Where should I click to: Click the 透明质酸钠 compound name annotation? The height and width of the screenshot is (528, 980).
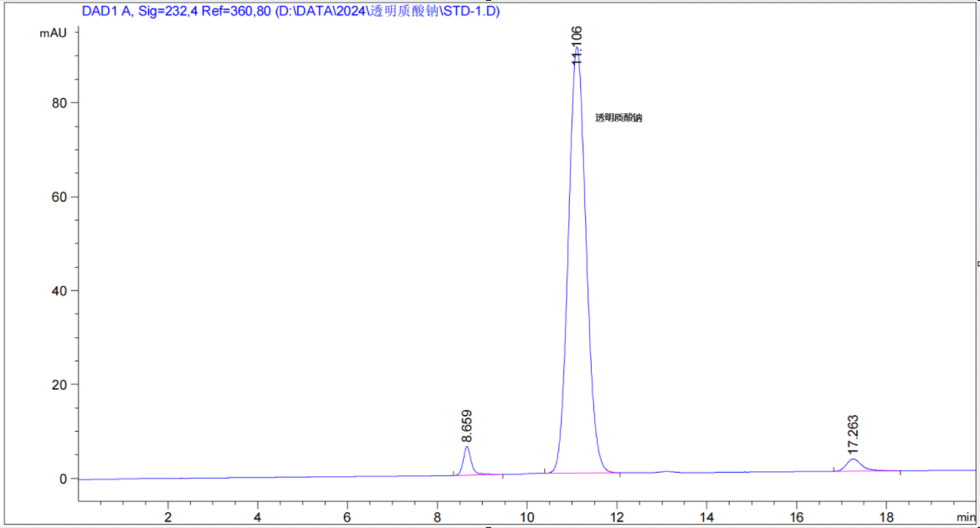tap(618, 118)
